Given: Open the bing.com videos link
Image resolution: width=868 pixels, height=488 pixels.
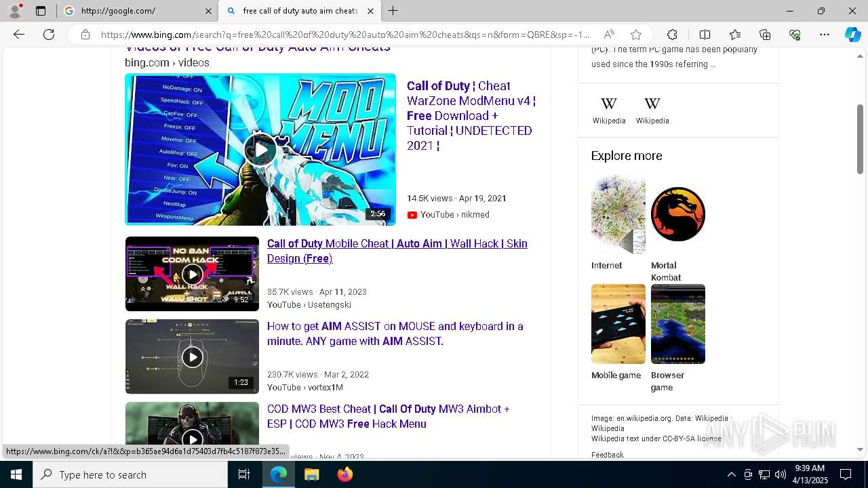Looking at the screenshot, I should tap(167, 62).
